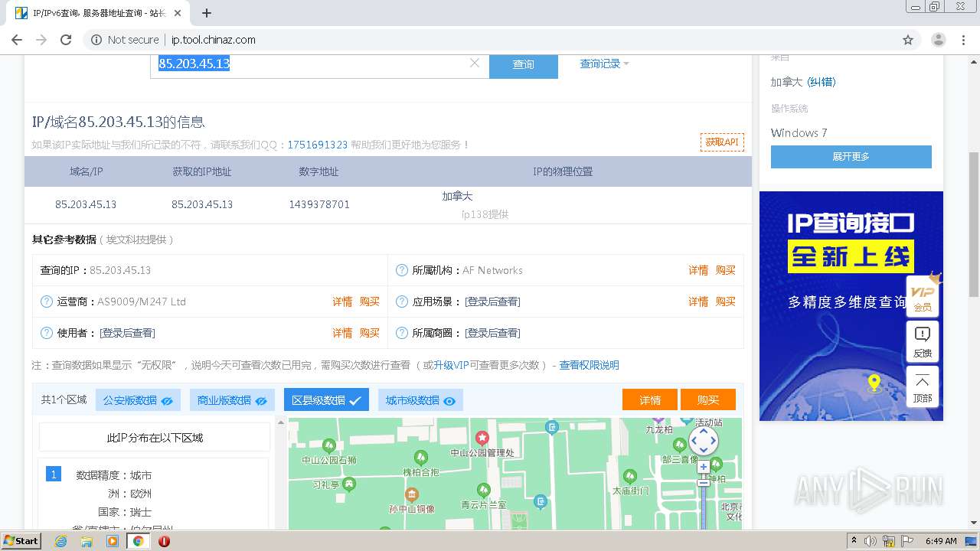Select the checked 区县级数据 option
This screenshot has width=980, height=551.
pyautogui.click(x=326, y=400)
